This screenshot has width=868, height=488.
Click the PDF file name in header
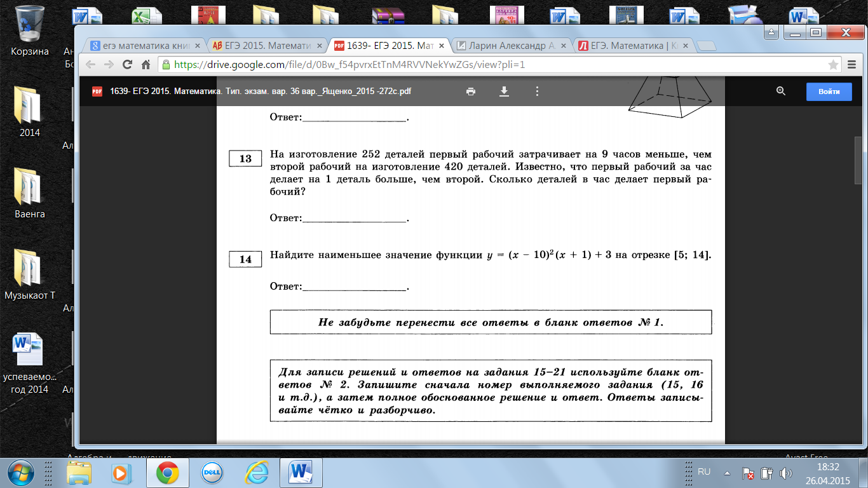(261, 91)
